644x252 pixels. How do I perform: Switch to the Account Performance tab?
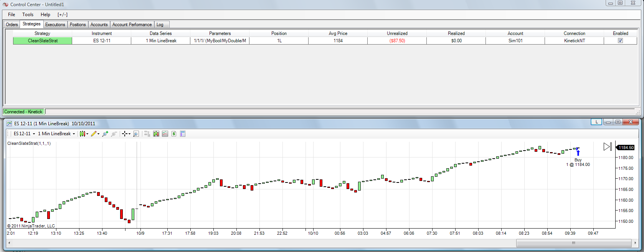pyautogui.click(x=132, y=25)
